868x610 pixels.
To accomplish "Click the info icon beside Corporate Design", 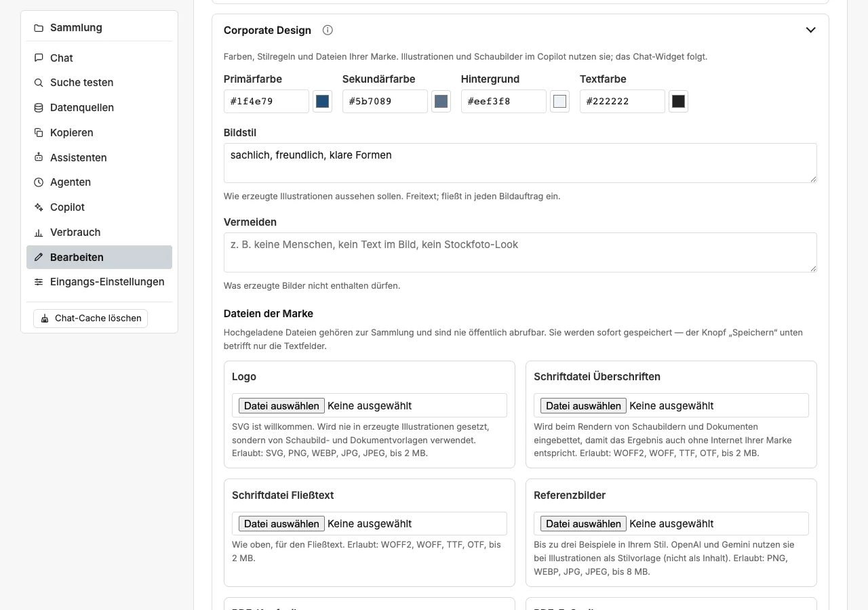I will tap(328, 30).
